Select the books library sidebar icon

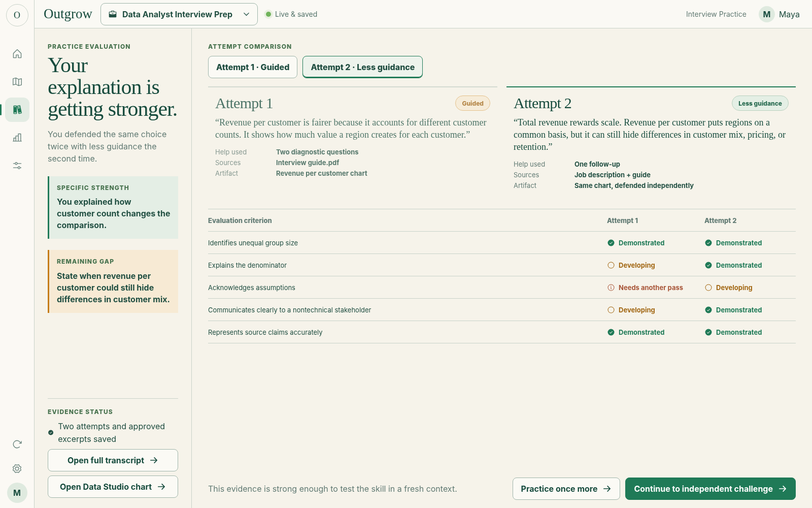pyautogui.click(x=17, y=110)
